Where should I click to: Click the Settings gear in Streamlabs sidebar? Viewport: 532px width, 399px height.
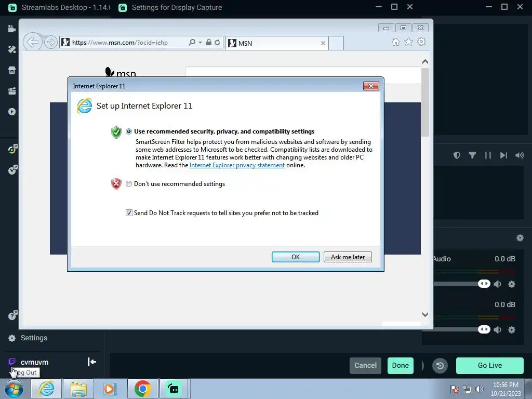12,338
